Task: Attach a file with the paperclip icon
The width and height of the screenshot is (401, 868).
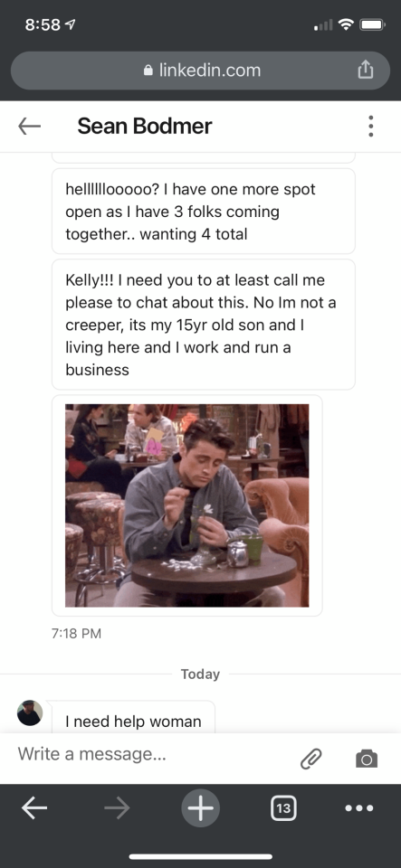Action: pos(311,759)
